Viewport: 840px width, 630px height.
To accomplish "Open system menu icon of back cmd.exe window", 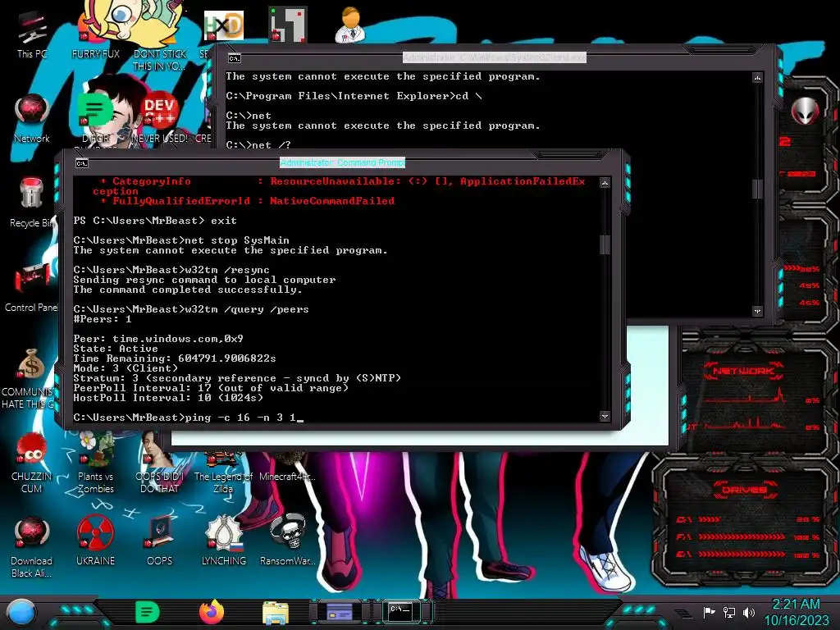I will coord(234,58).
